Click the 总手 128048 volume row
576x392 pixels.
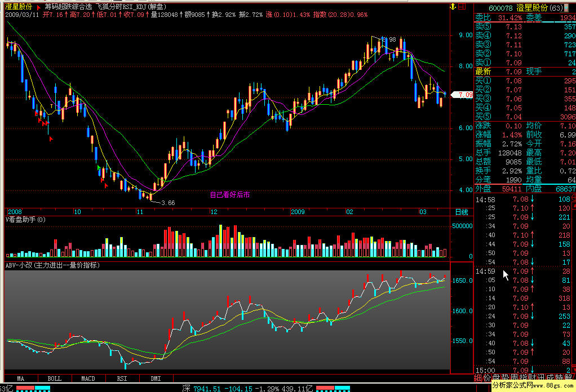click(x=498, y=153)
